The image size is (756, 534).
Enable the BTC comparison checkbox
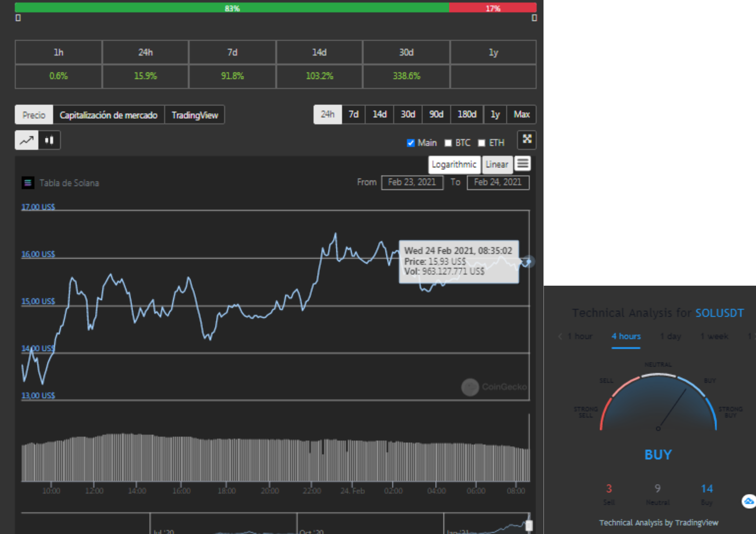coord(448,143)
